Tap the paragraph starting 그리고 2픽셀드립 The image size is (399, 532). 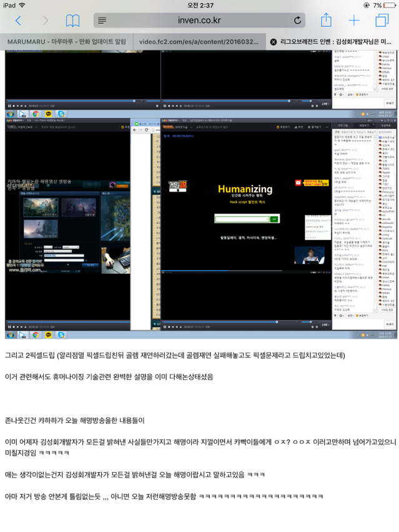coord(175,355)
